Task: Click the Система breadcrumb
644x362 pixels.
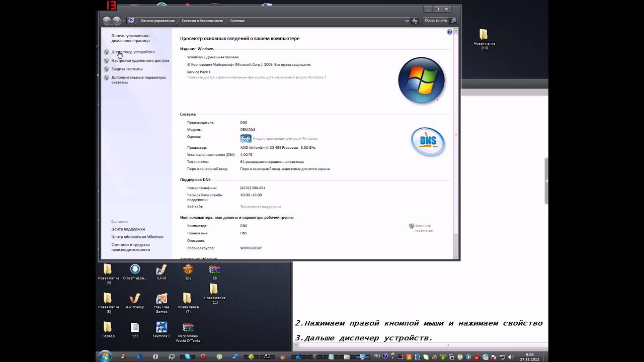Action: [237, 21]
